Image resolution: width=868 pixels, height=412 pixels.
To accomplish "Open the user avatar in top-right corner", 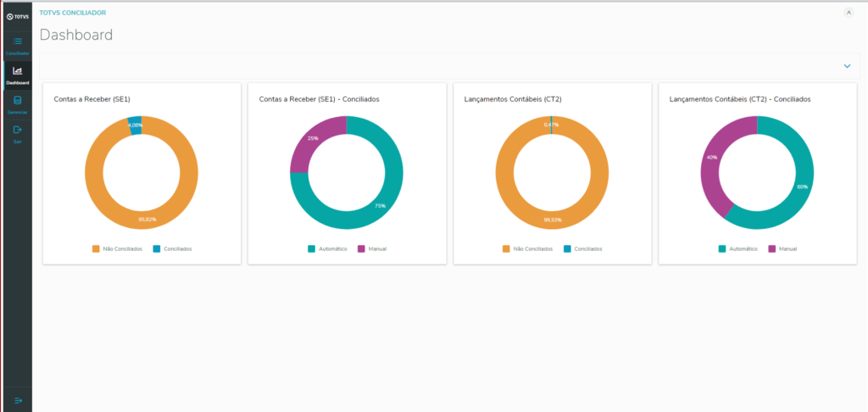I will coord(849,13).
